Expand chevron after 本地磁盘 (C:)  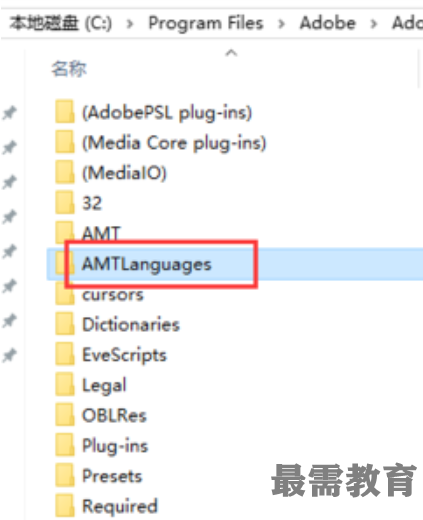point(130,24)
